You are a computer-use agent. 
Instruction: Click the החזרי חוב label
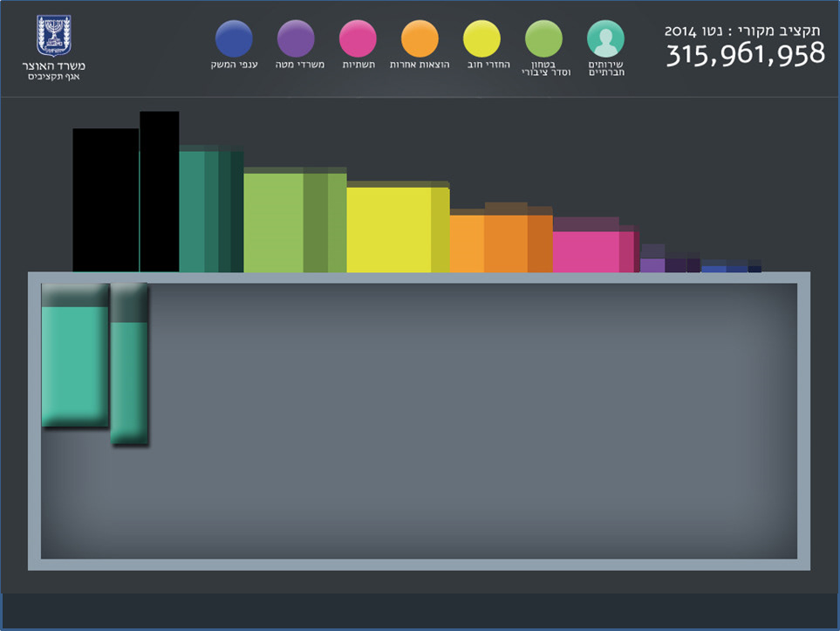[x=488, y=65]
